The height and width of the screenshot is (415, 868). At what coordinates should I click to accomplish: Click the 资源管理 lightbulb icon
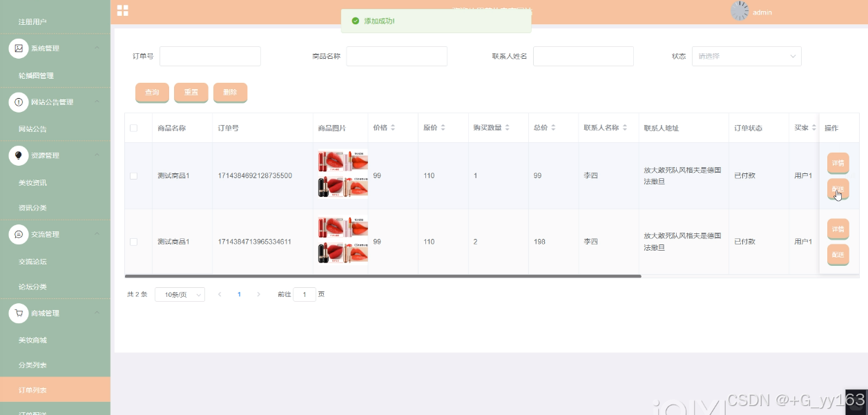coord(19,155)
